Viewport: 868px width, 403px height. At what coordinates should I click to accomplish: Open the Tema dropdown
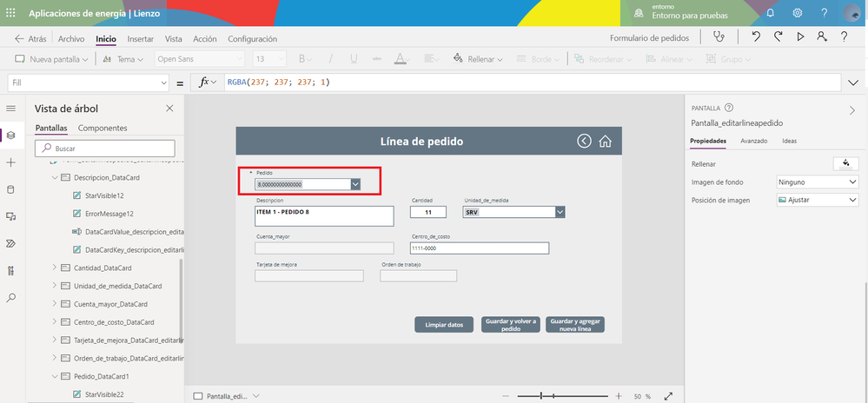pyautogui.click(x=123, y=59)
